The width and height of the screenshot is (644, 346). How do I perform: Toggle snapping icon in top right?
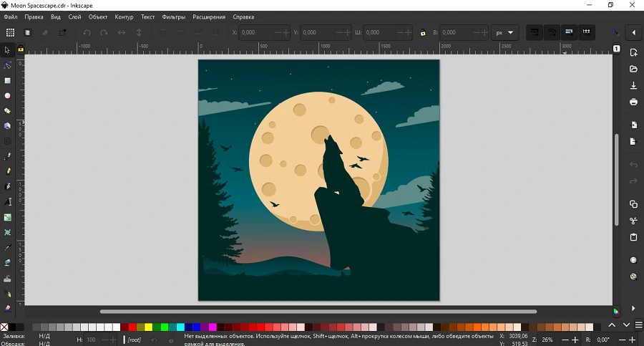click(615, 32)
